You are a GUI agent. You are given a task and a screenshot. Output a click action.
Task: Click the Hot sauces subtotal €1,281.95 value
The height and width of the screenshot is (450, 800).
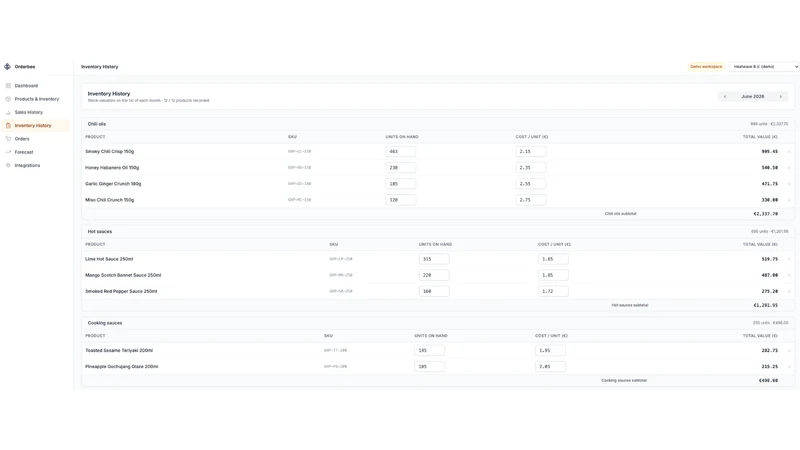[765, 305]
